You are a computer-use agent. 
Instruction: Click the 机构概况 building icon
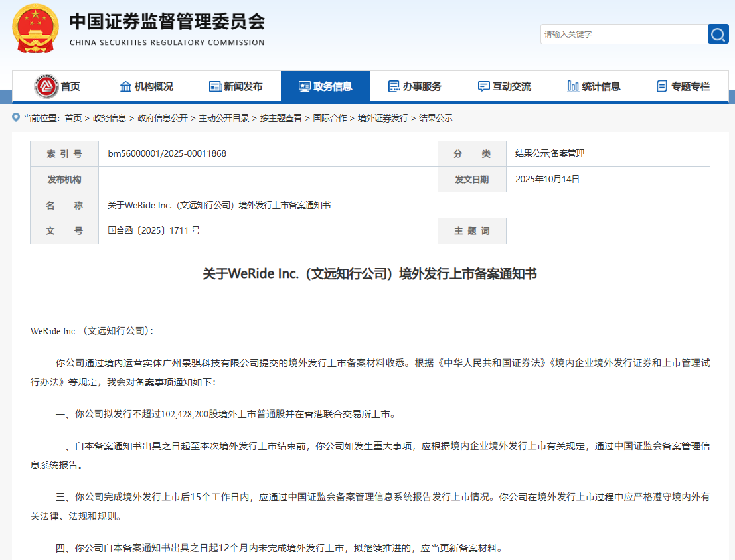(125, 86)
